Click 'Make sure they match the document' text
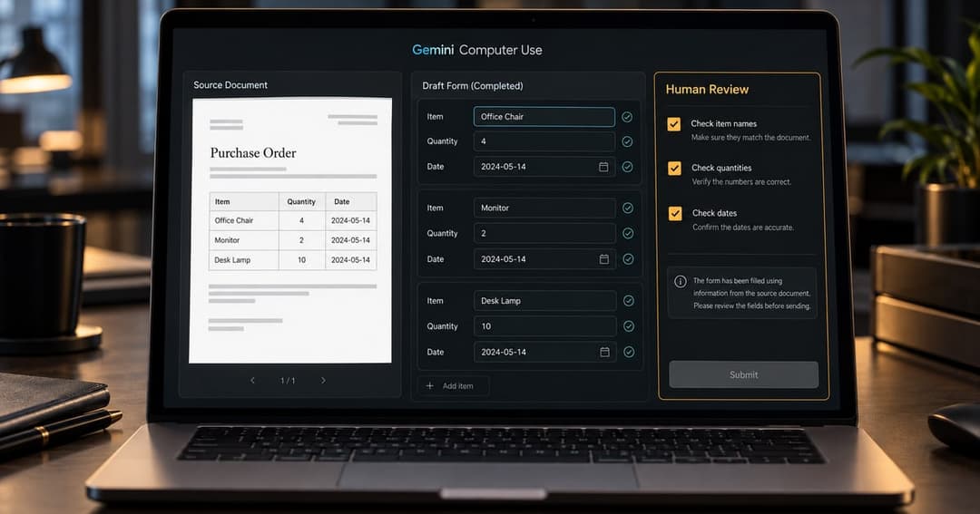The height and width of the screenshot is (514, 980). tap(750, 138)
